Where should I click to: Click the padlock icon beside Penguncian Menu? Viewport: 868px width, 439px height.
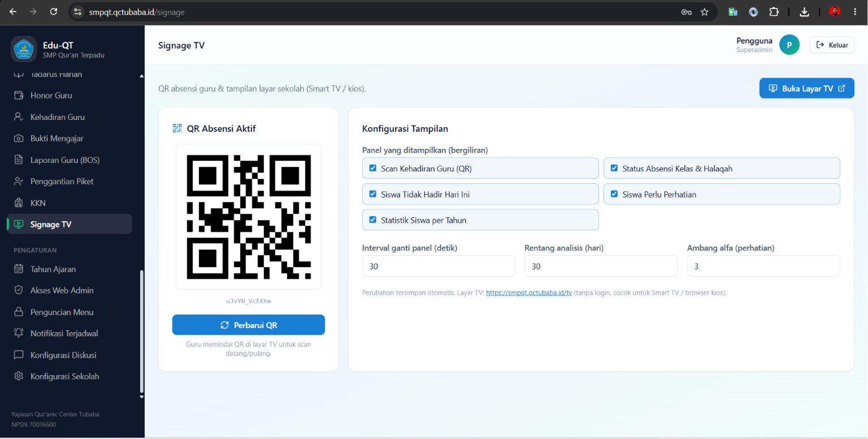click(x=19, y=312)
